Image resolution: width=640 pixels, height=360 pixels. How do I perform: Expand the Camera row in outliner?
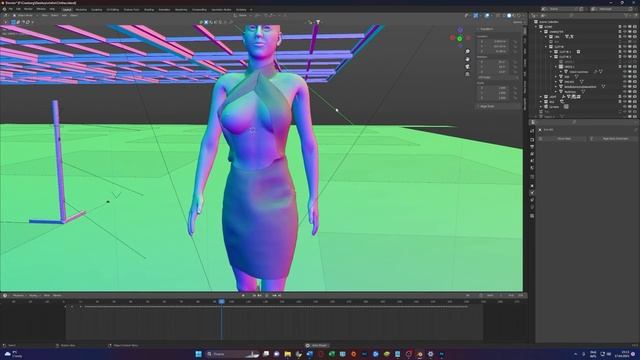click(x=541, y=107)
